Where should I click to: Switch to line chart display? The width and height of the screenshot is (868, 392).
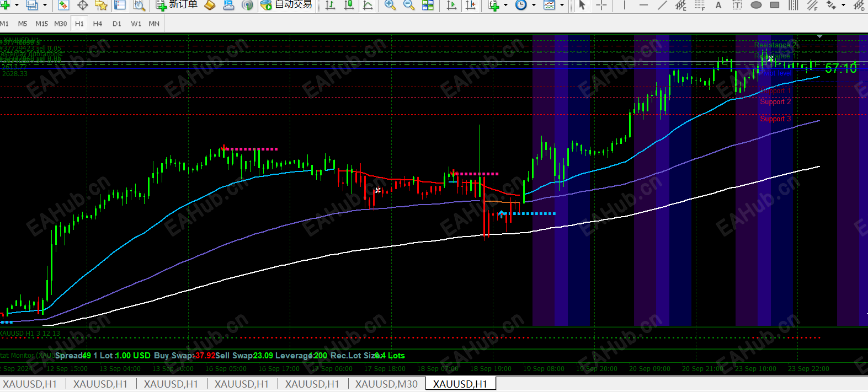tap(368, 5)
